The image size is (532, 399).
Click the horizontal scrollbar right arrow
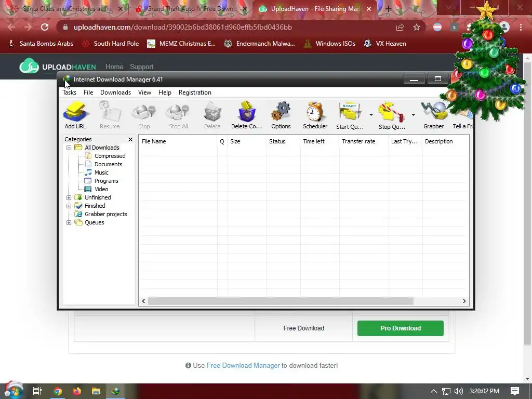click(464, 301)
